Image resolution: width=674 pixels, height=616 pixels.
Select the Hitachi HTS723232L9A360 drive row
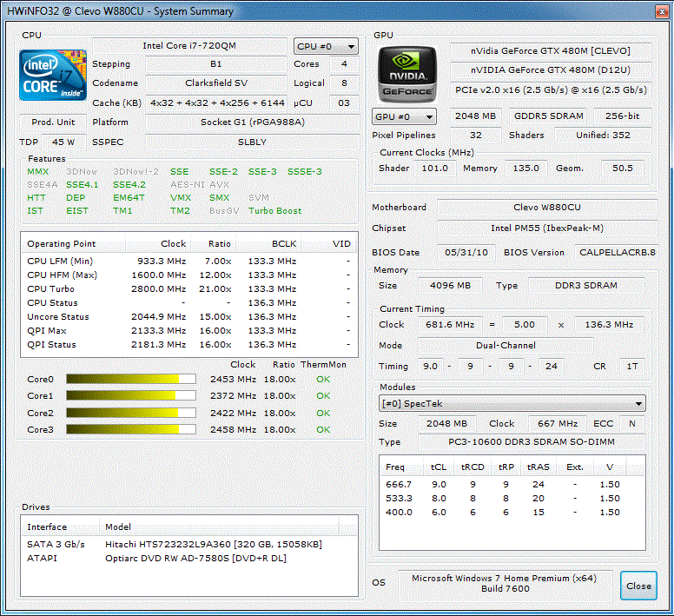point(189,544)
